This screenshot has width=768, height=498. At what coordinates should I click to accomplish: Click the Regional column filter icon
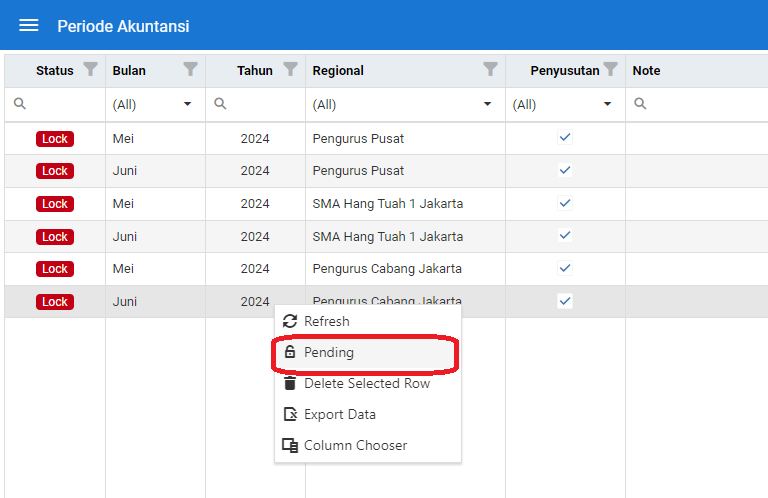[x=490, y=70]
